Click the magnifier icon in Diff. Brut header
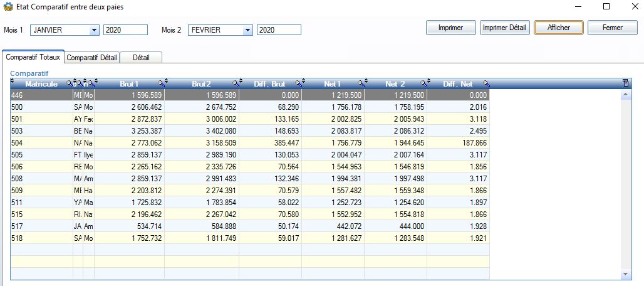 (x=296, y=83)
